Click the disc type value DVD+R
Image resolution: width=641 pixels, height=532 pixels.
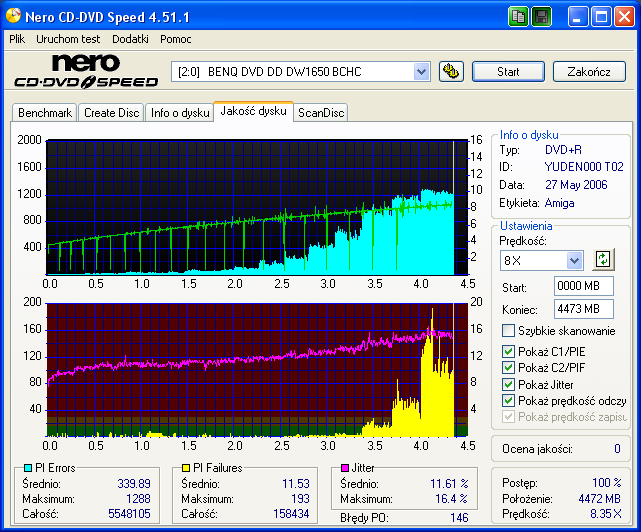point(563,150)
